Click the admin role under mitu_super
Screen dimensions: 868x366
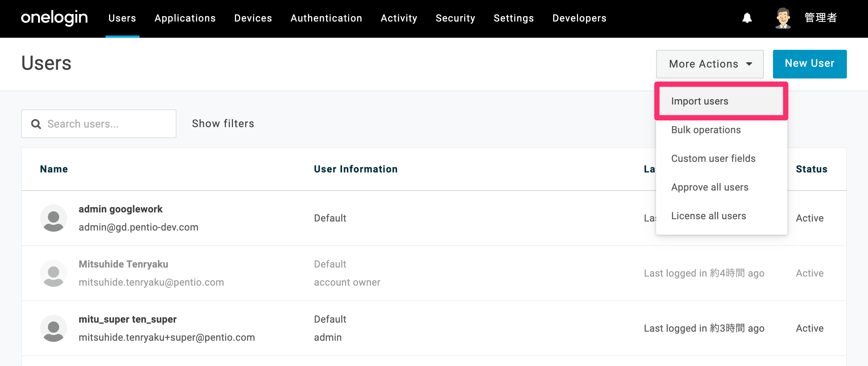(x=328, y=337)
